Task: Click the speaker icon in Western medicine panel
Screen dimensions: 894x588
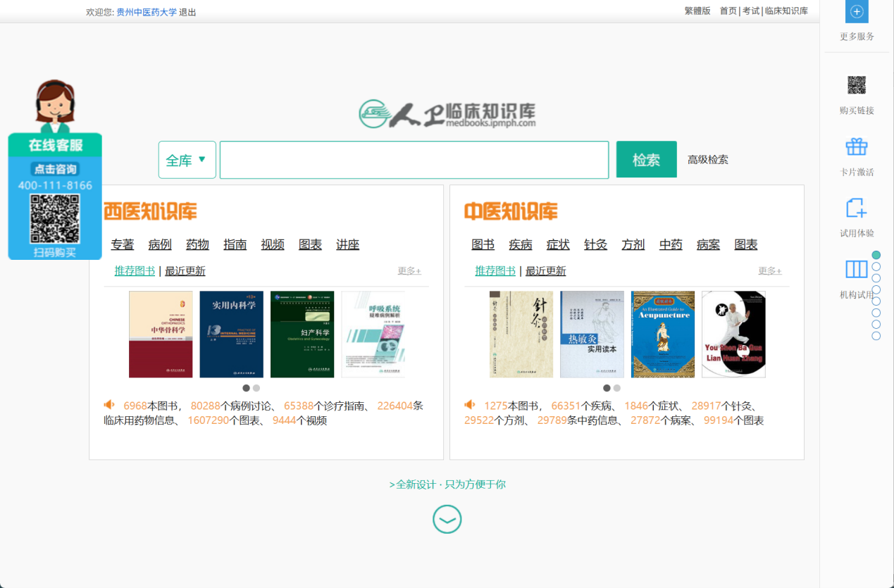Action: coord(109,405)
